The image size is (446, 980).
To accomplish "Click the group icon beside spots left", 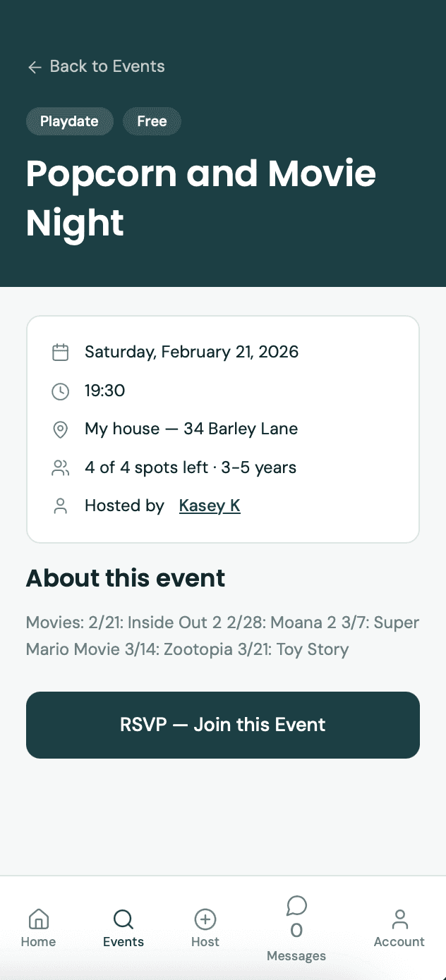I will click(x=61, y=467).
